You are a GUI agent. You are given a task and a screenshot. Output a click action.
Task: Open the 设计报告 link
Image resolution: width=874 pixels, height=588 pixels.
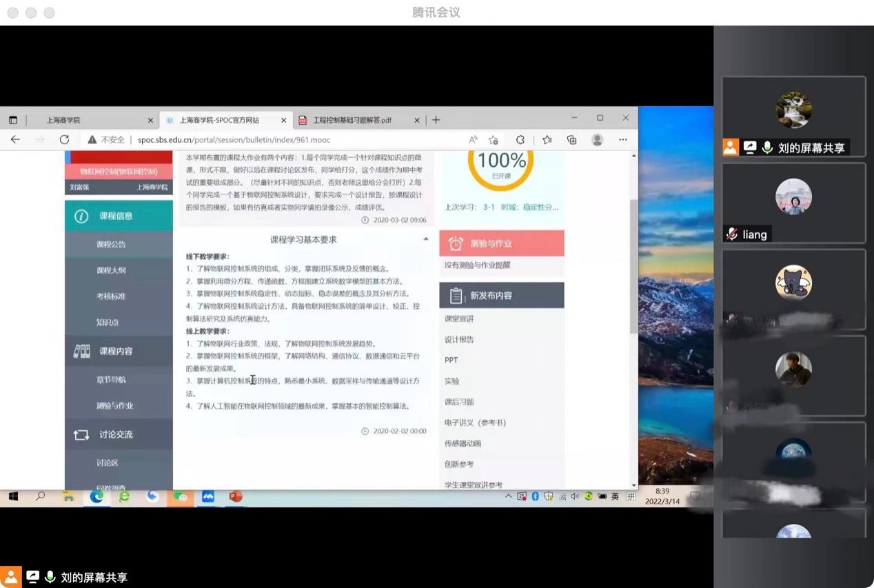point(459,339)
